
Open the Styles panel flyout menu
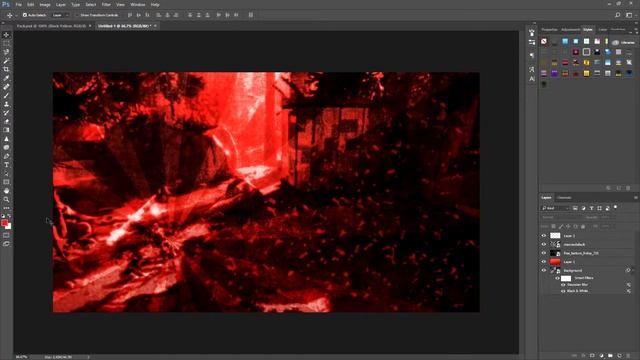point(636,30)
